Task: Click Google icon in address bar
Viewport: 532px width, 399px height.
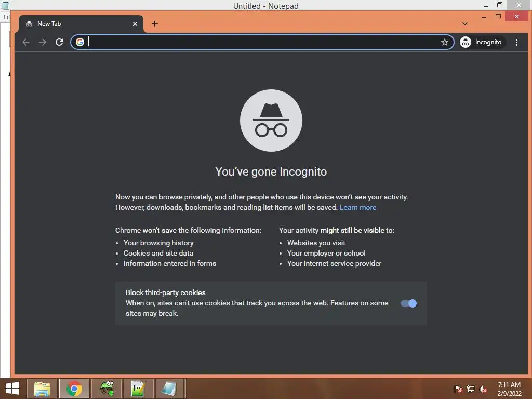Action: tap(80, 42)
